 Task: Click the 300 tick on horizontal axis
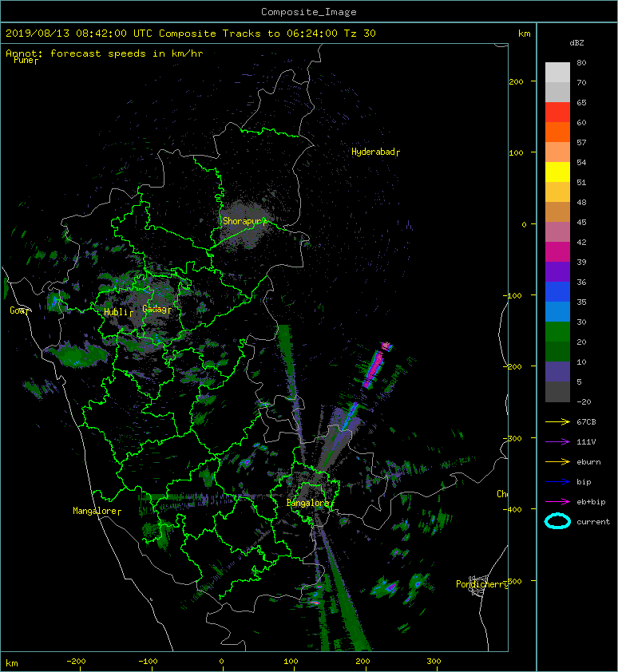click(x=434, y=662)
